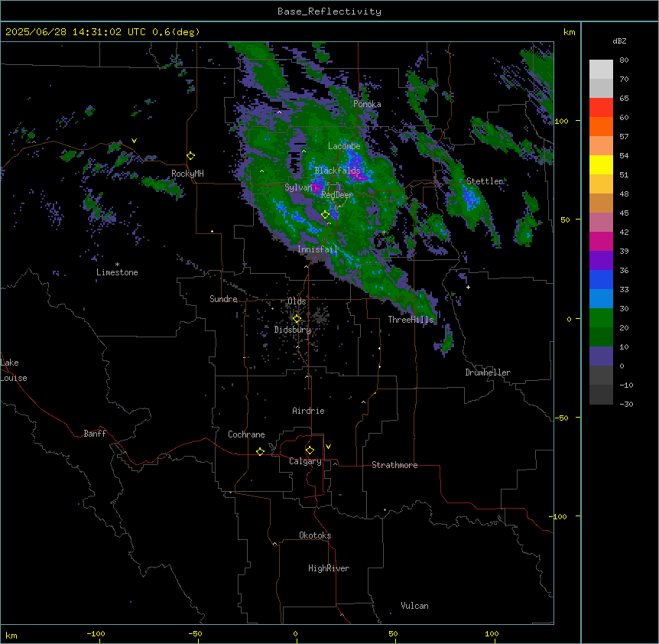Select the darkest gray -30 dBZ swatch
659x644 pixels.
tap(601, 395)
